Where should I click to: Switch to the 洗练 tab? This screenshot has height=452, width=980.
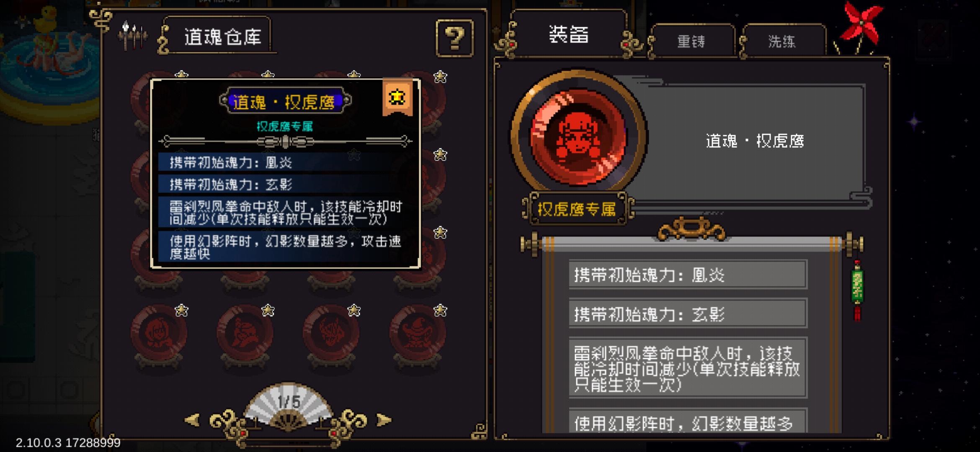tap(782, 41)
